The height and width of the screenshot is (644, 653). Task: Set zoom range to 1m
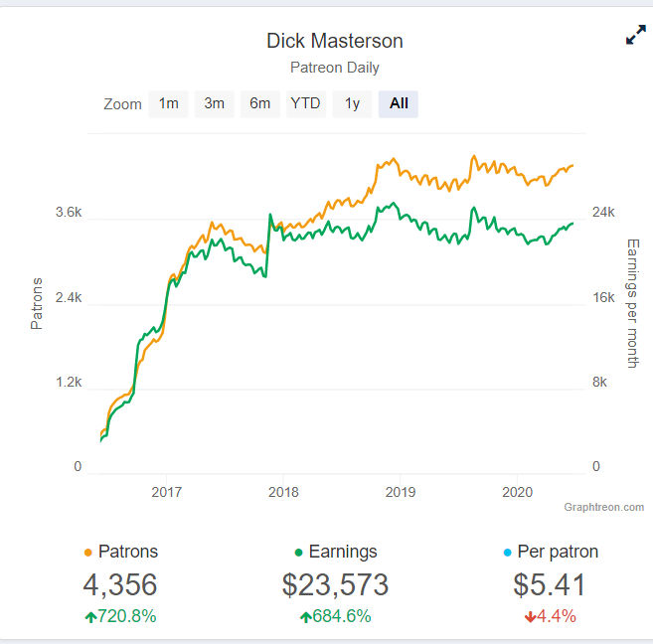(168, 103)
